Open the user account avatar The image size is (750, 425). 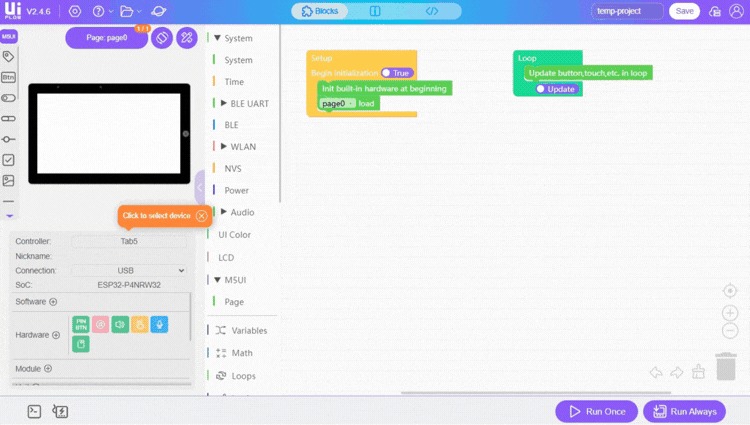point(736,11)
